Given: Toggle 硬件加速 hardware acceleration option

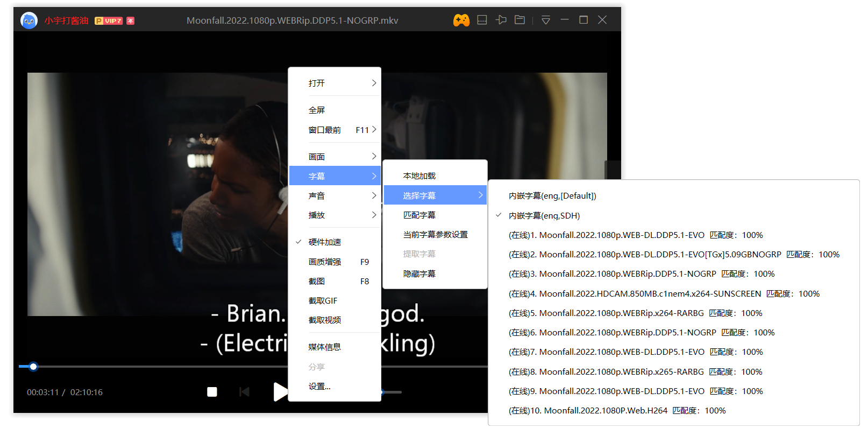Looking at the screenshot, I should tap(325, 242).
